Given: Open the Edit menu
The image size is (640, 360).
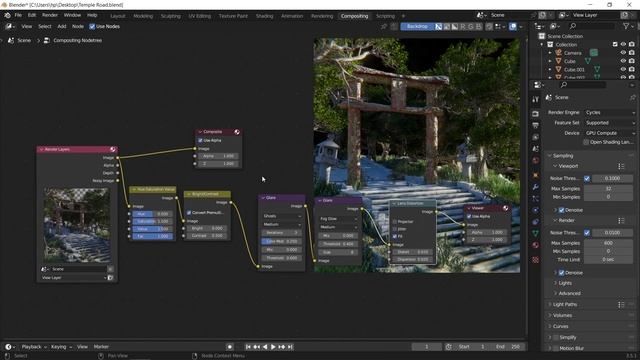Looking at the screenshot, I should coord(32,15).
